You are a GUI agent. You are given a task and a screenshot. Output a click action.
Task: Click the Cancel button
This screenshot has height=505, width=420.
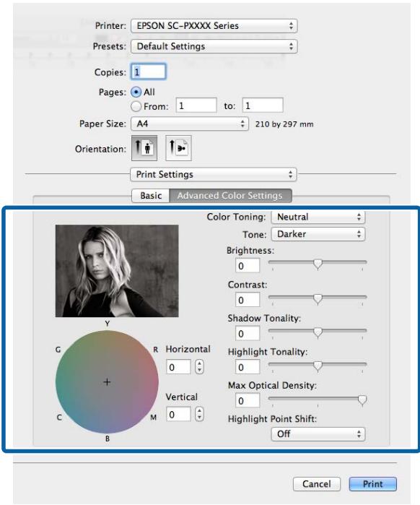coord(317,484)
